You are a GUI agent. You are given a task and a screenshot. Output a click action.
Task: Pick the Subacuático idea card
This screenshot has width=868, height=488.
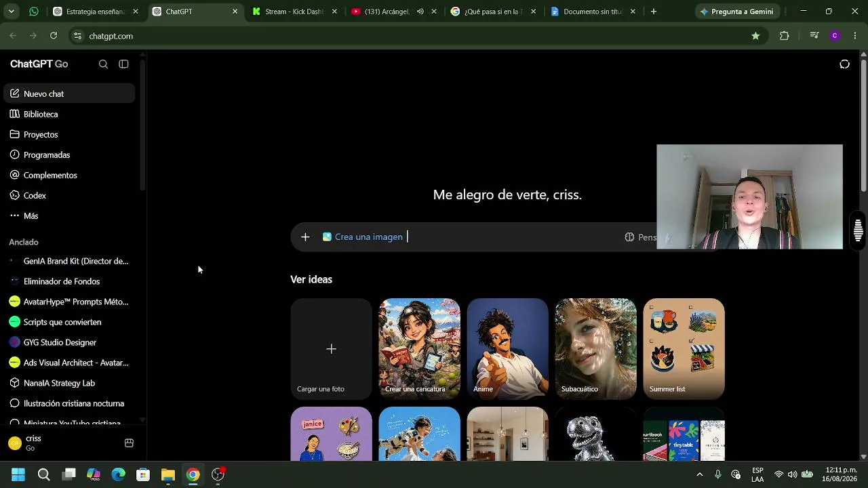[x=595, y=349]
